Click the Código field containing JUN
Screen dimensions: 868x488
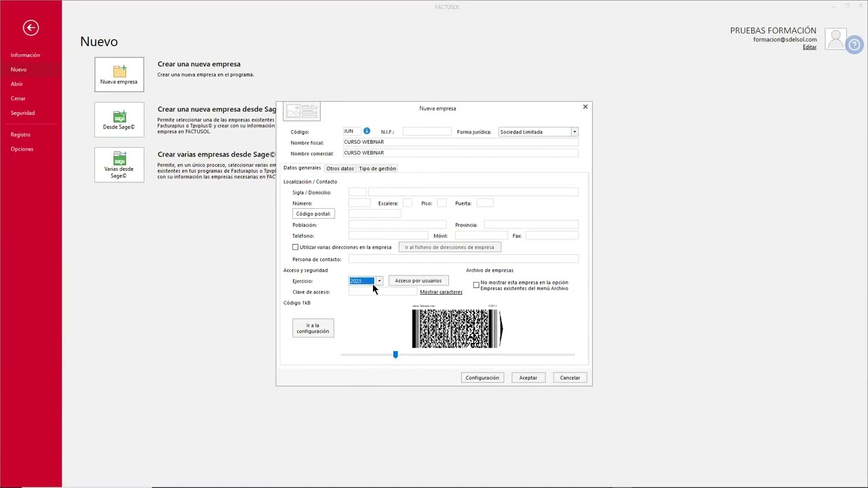(x=351, y=131)
